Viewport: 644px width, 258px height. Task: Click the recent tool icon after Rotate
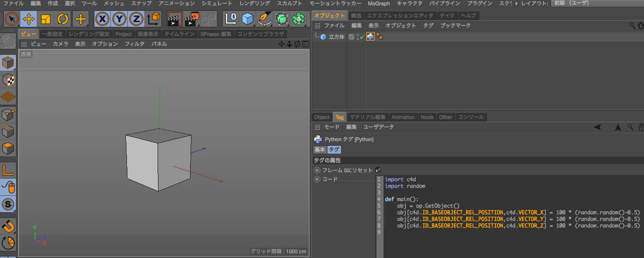(x=81, y=19)
